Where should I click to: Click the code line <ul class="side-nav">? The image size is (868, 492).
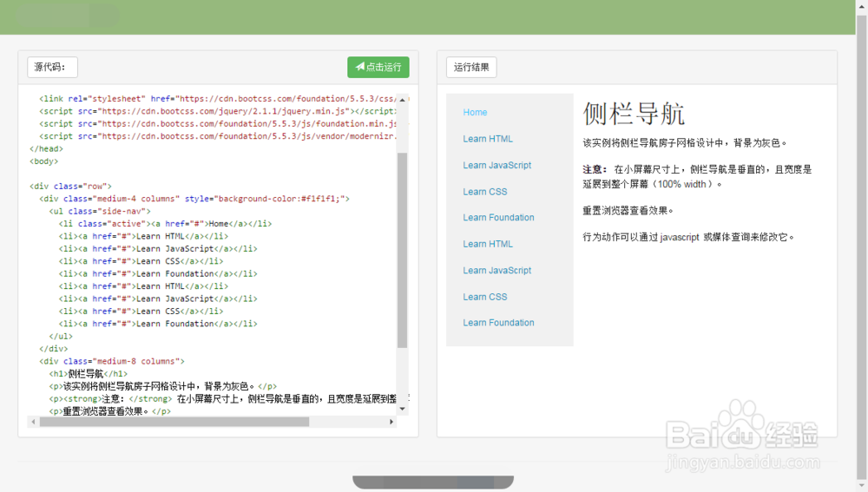pyautogui.click(x=100, y=212)
